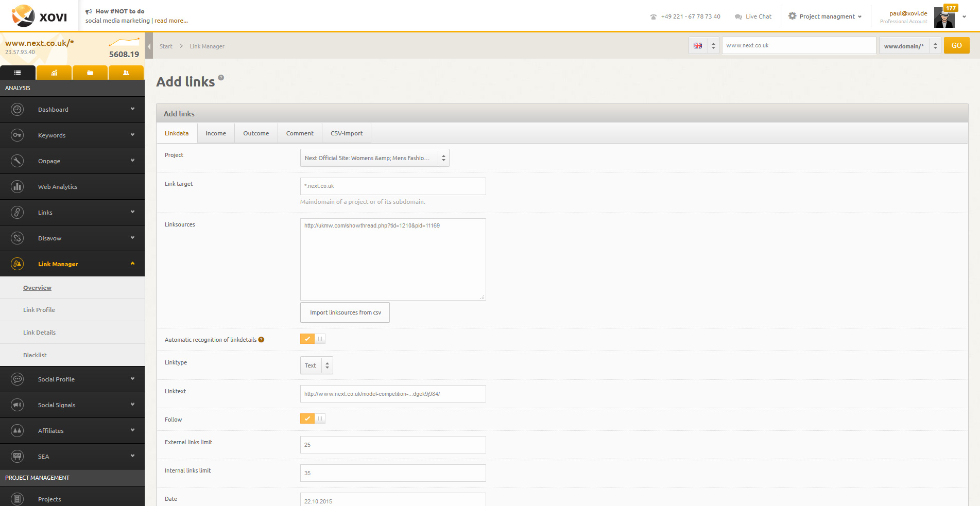
Task: Click the megaphone news icon
Action: tap(89, 11)
